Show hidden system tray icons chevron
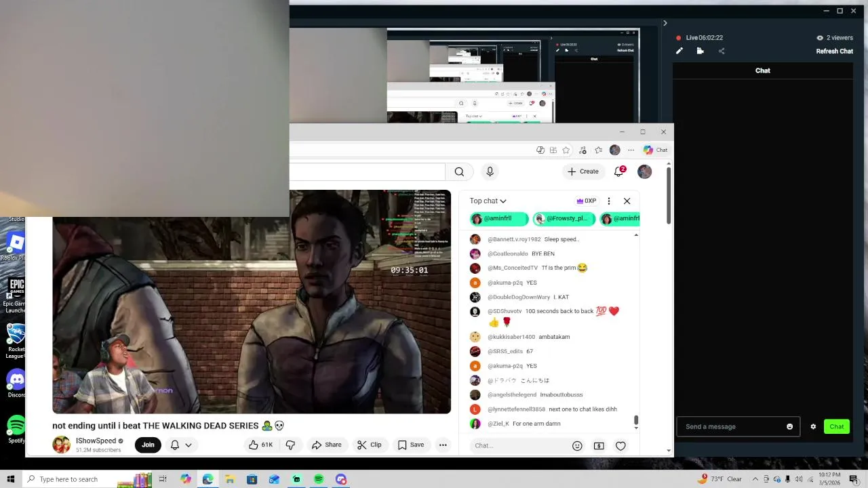The height and width of the screenshot is (488, 868). click(755, 479)
